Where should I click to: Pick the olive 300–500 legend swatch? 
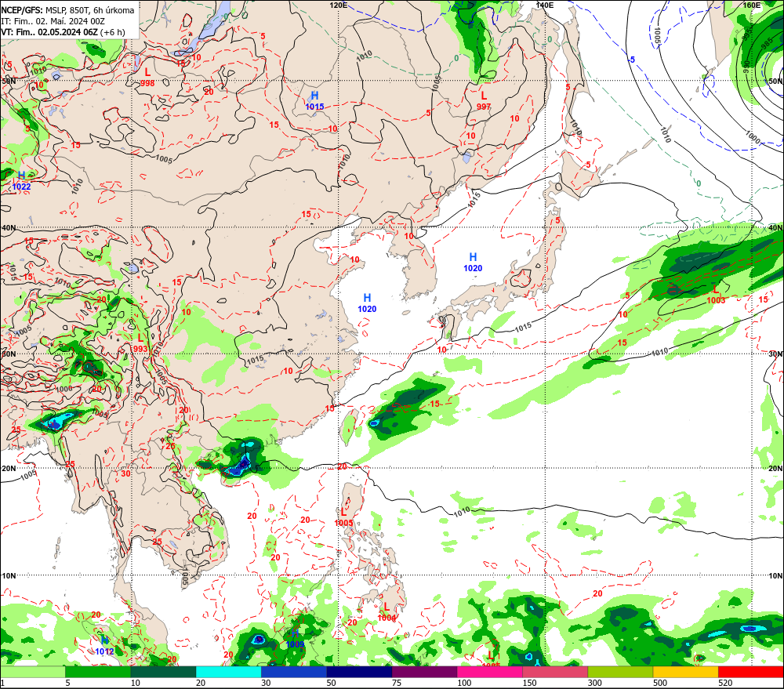[620, 672]
